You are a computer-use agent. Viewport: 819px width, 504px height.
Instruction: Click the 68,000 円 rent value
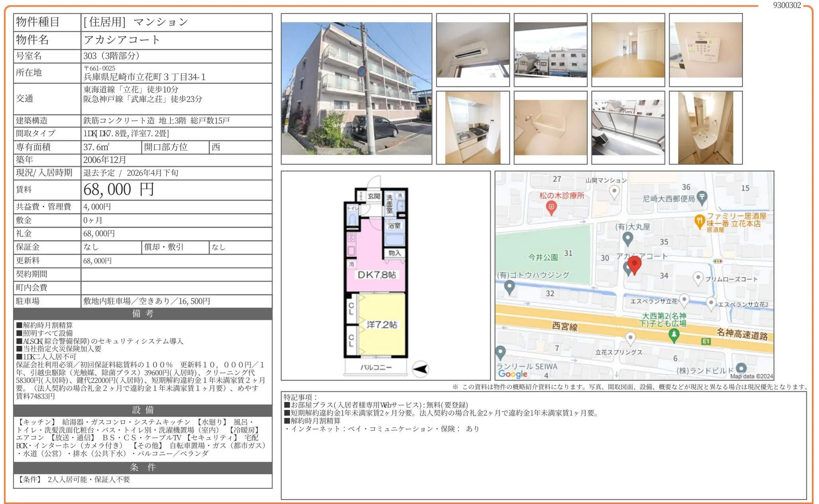(x=118, y=190)
